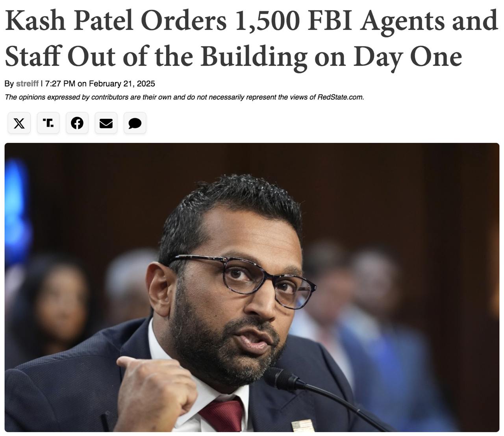Click the Facebook share icon
This screenshot has width=504, height=436.
tap(77, 123)
